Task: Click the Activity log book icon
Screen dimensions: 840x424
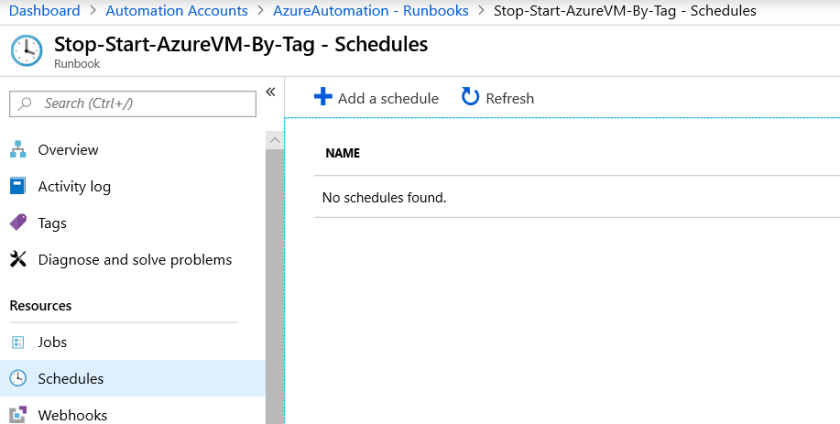Action: click(18, 186)
